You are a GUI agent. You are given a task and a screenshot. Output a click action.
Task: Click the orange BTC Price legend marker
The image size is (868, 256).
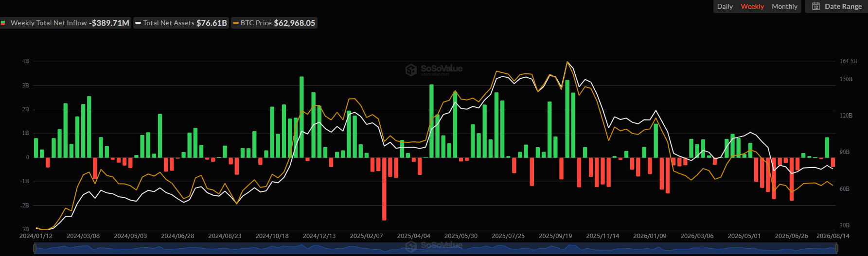coord(236,23)
